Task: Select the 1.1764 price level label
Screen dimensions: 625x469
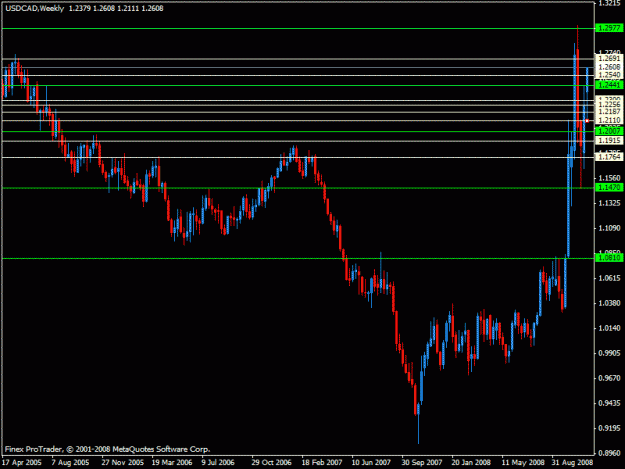Action: pyautogui.click(x=609, y=157)
